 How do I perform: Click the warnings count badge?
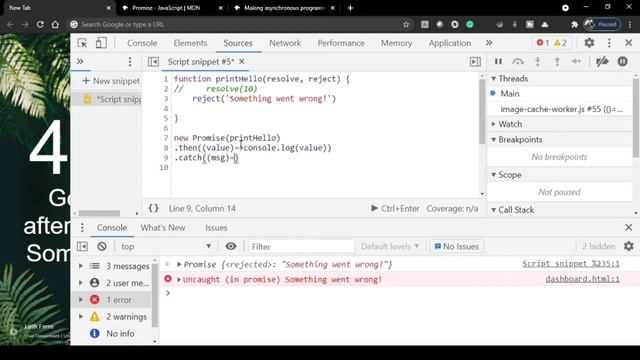click(560, 43)
